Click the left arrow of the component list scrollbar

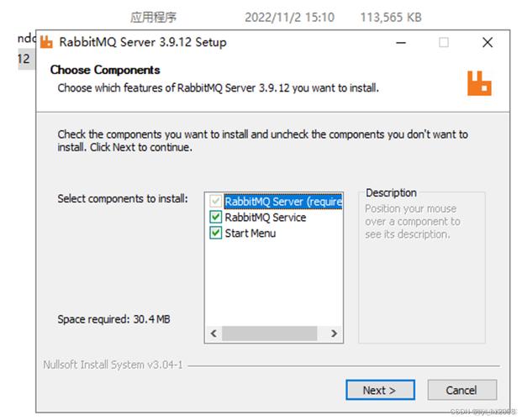[214, 333]
